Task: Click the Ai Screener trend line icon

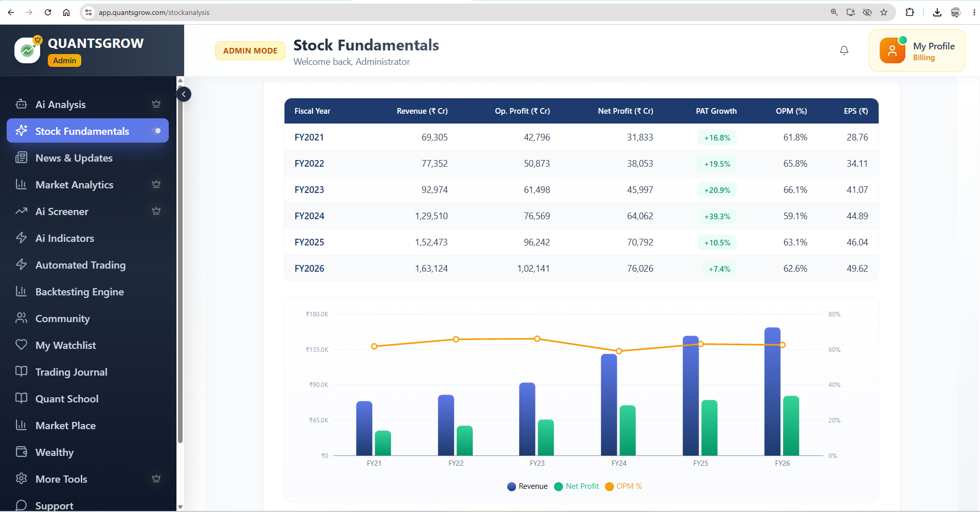Action: point(21,211)
